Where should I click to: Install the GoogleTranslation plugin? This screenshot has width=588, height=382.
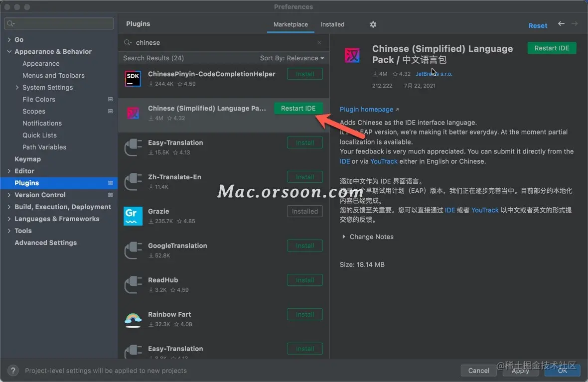click(305, 246)
